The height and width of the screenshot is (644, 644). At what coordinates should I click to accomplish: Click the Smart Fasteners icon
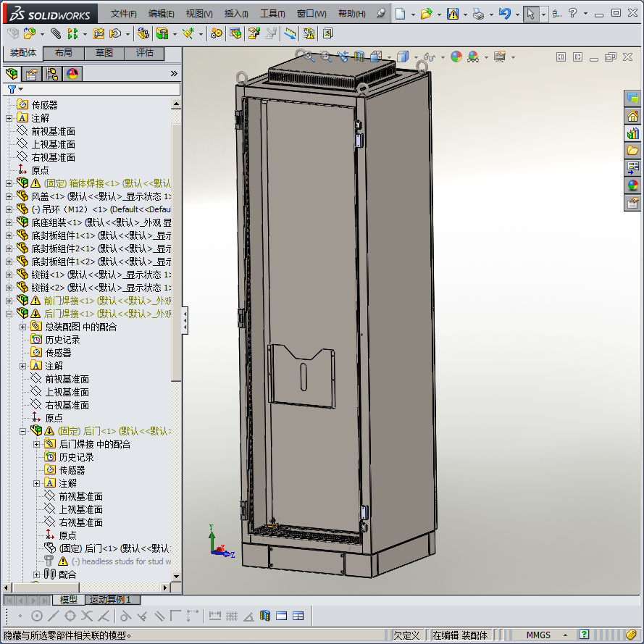click(99, 33)
